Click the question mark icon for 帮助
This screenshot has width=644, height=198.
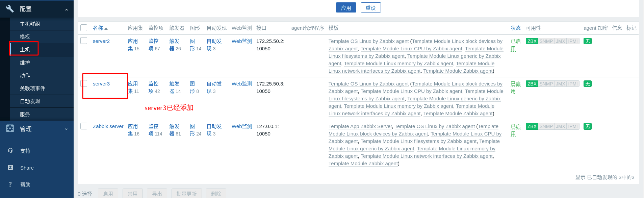(x=10, y=184)
